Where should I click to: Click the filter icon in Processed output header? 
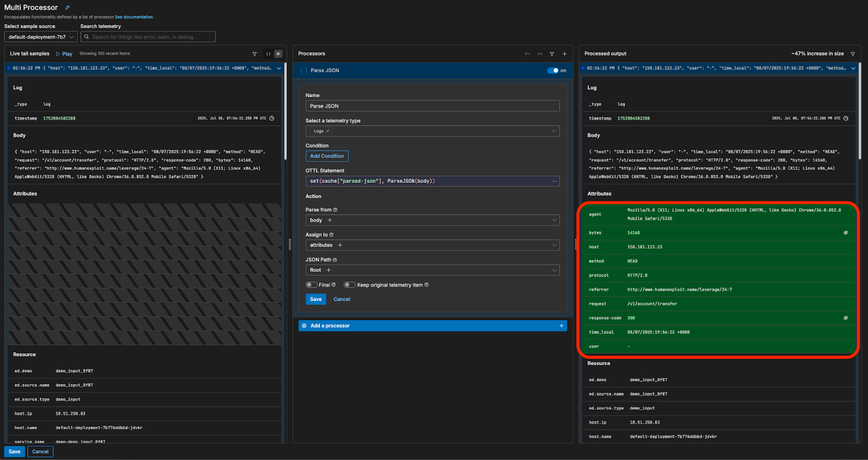pos(852,54)
